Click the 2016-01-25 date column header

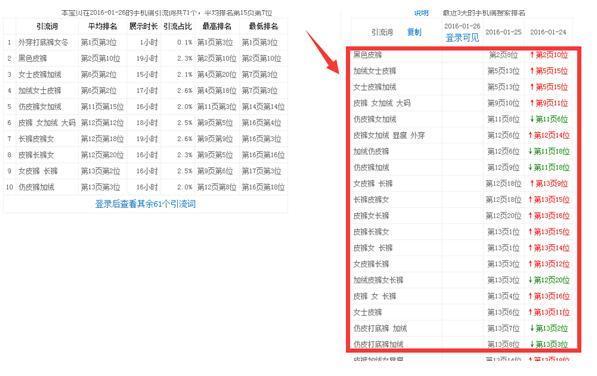pyautogui.click(x=503, y=32)
